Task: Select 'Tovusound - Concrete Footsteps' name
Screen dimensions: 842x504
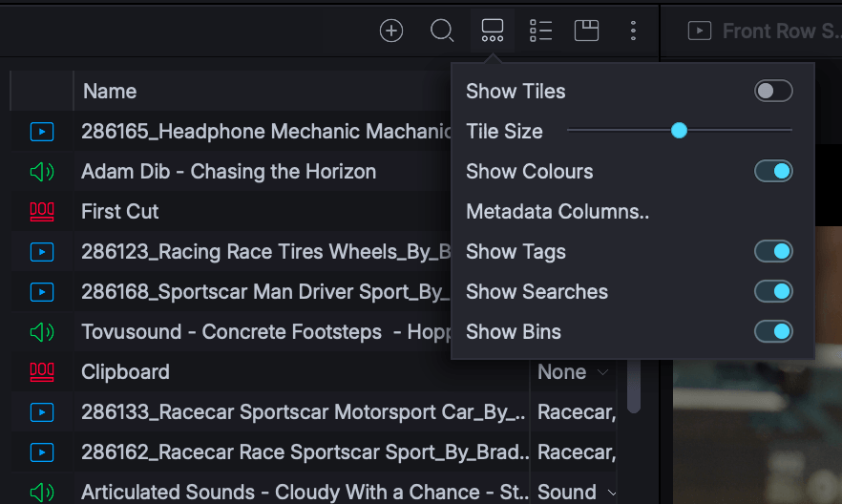Action: (x=265, y=332)
